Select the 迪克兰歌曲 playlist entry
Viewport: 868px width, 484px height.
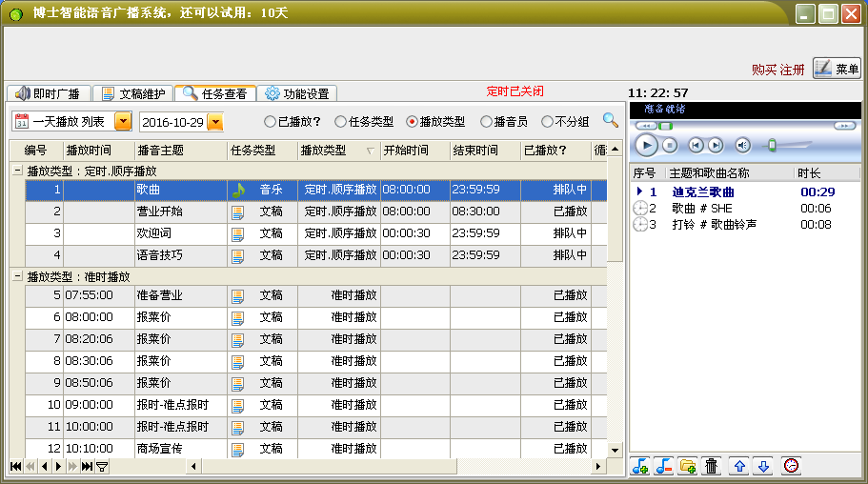[745, 192]
